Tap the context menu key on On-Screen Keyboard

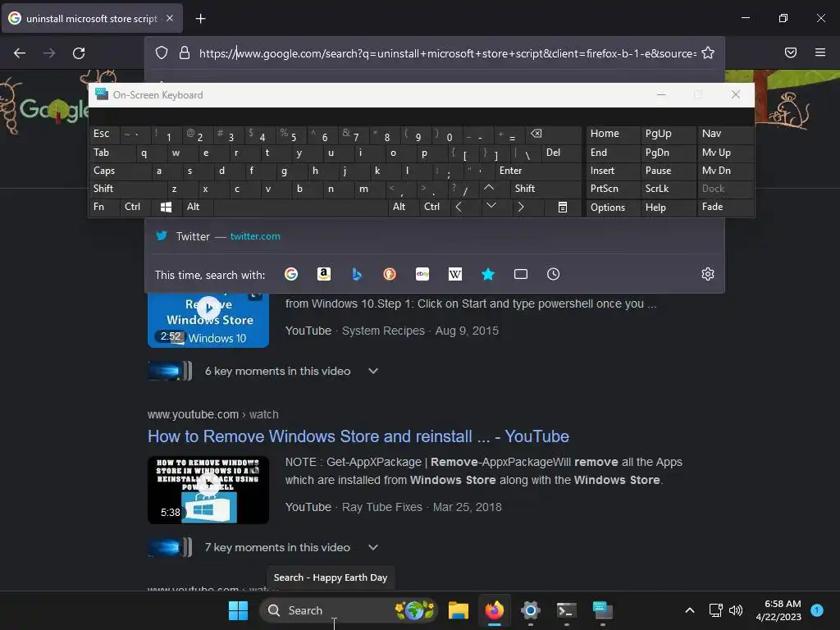tap(563, 207)
